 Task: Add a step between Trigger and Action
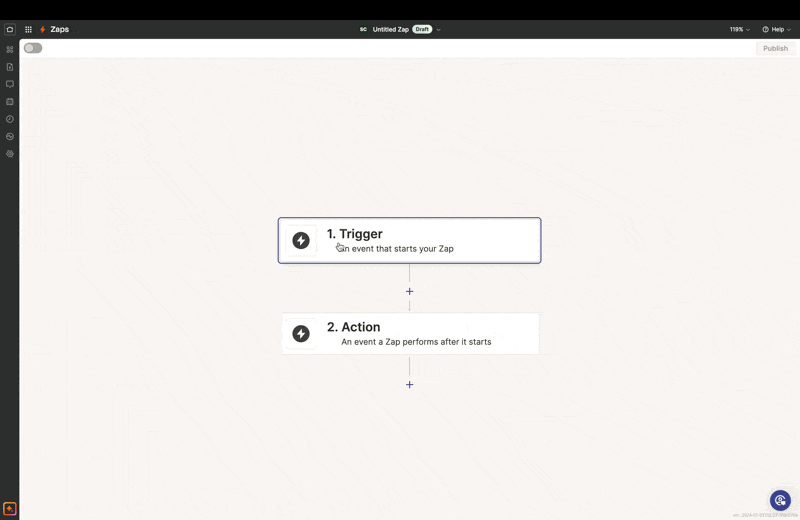pyautogui.click(x=410, y=291)
